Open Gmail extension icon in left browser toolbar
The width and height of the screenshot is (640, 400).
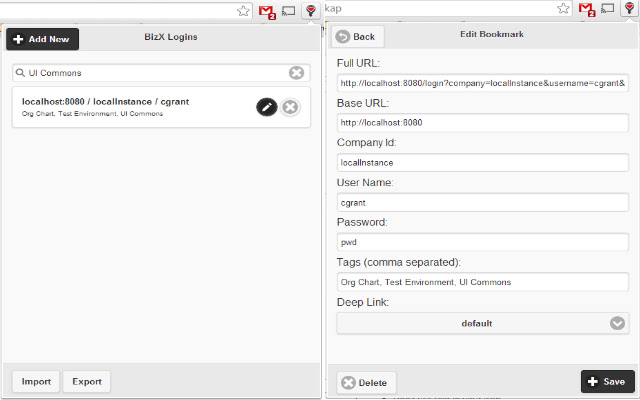tap(267, 11)
